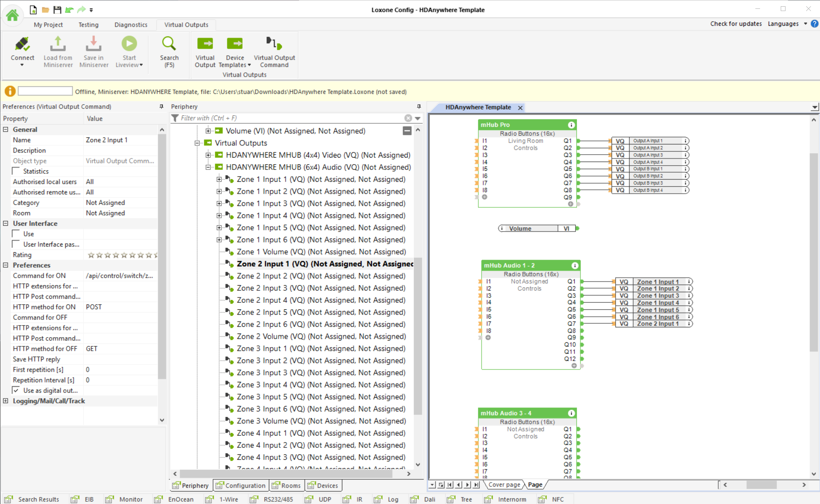
Task: Collapse the User Interface property section
Action: point(6,223)
